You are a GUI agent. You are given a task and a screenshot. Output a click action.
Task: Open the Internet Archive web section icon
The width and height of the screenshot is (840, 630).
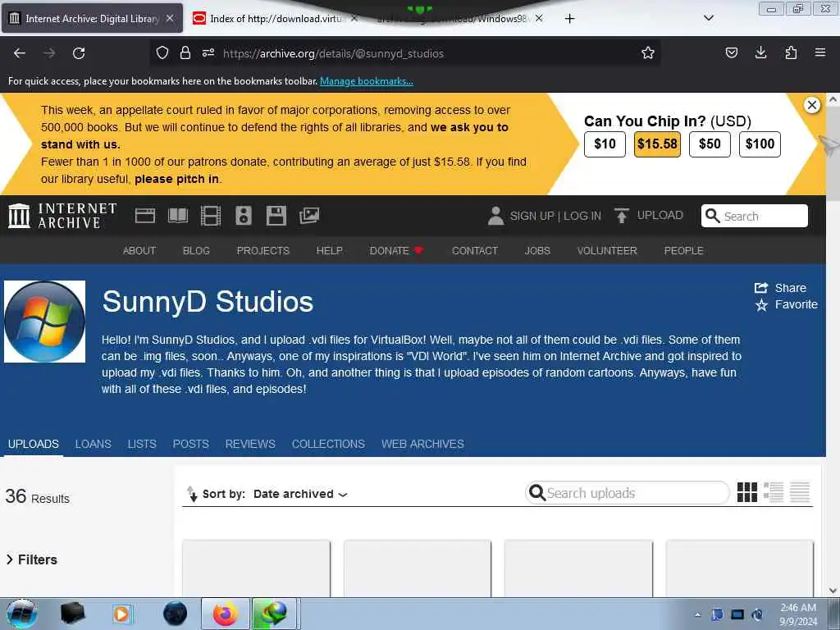(145, 216)
